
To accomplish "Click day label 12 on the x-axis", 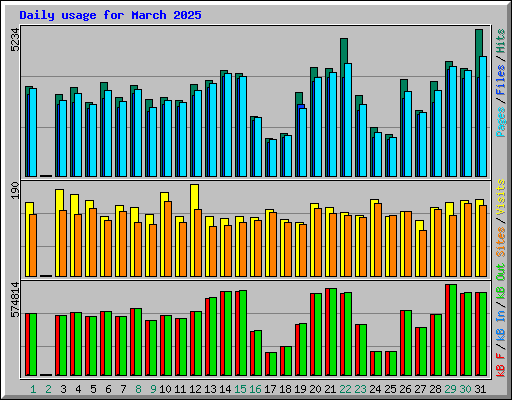I will (195, 389).
